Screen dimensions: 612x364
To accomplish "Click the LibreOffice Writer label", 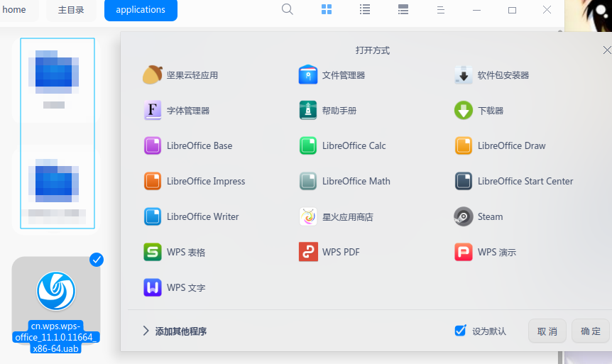I will (x=202, y=216).
